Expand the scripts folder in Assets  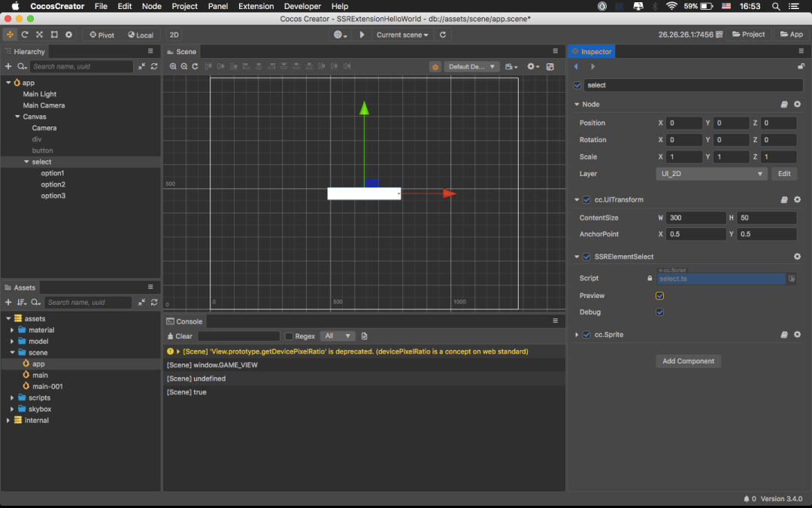[x=12, y=397]
